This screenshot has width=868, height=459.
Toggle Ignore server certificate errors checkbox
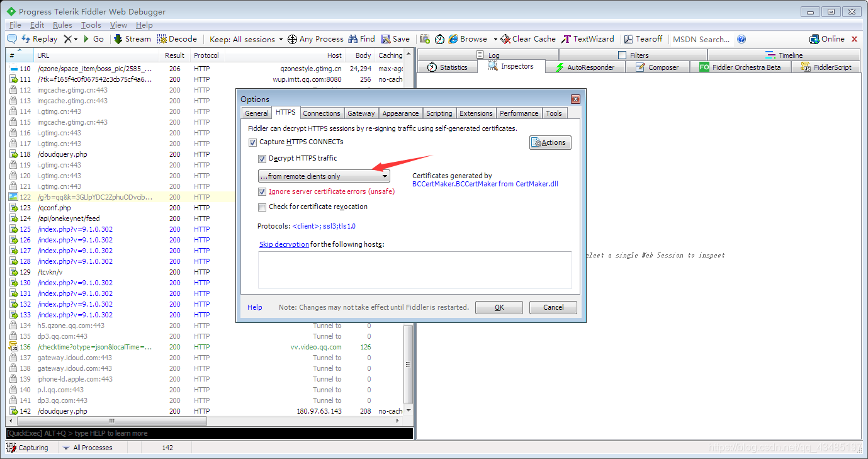tap(262, 191)
